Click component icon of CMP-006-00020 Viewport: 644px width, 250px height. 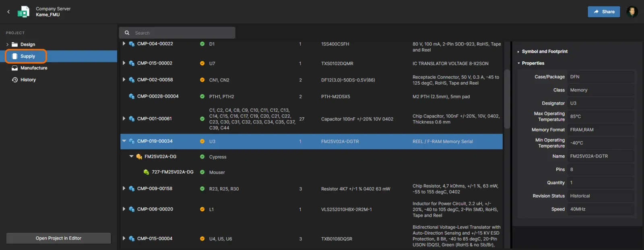tap(132, 209)
